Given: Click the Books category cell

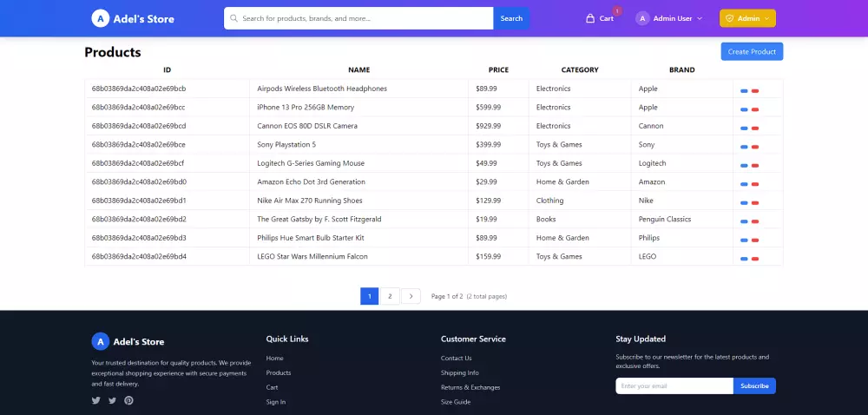Looking at the screenshot, I should [x=546, y=219].
